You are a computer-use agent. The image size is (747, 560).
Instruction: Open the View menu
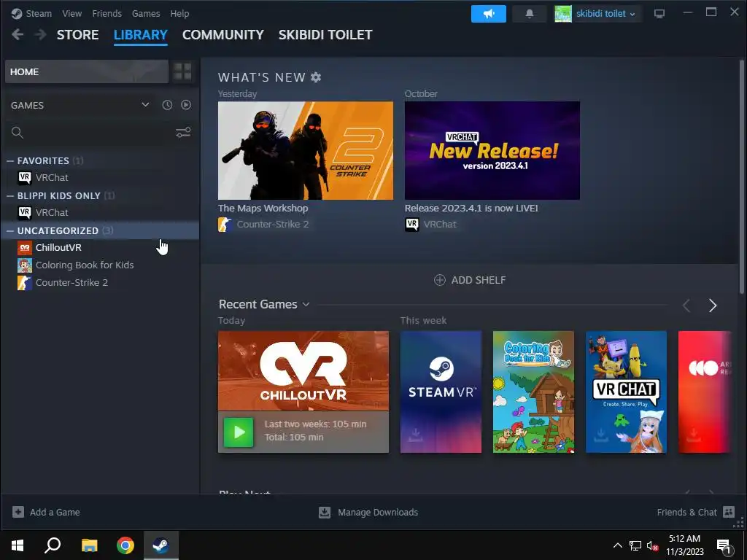click(x=71, y=13)
